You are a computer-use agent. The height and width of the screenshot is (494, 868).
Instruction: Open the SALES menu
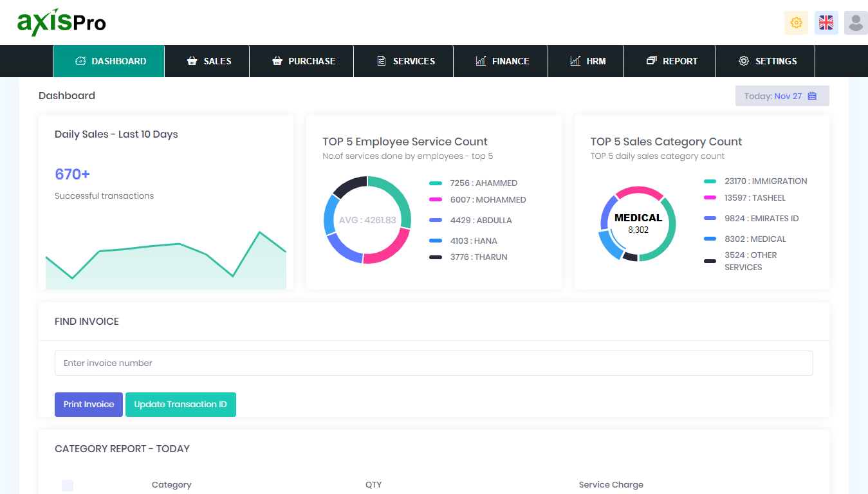[x=207, y=61]
